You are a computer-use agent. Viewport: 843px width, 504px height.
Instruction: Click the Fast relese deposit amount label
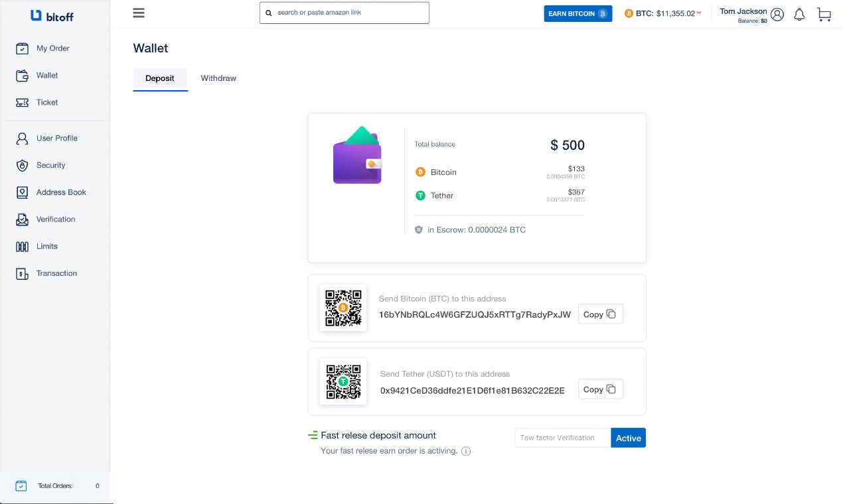[378, 436]
